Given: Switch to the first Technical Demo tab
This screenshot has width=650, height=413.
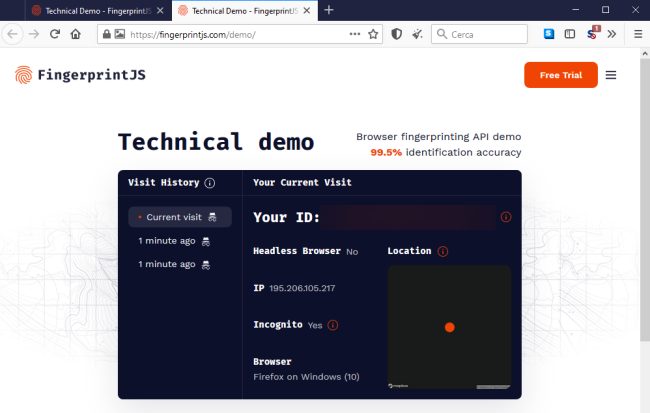Looking at the screenshot, I should pyautogui.click(x=90, y=10).
